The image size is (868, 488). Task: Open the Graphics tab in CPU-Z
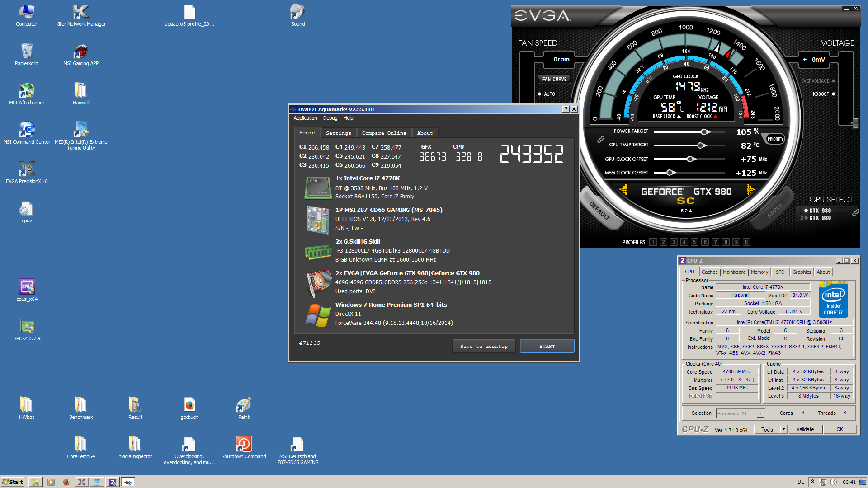[x=802, y=272]
